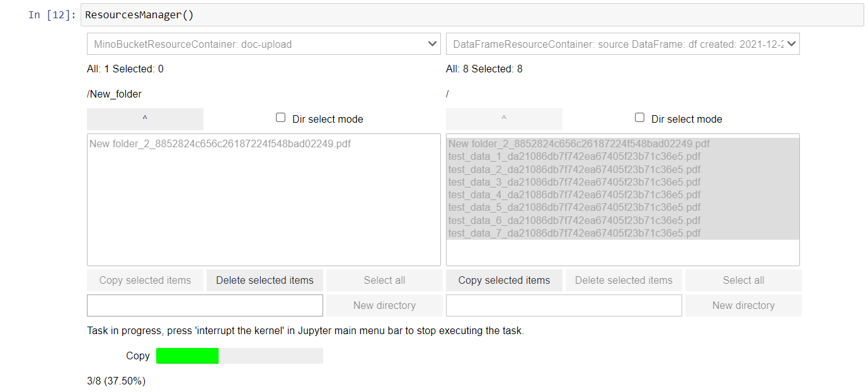Click Copy selected items in the right panel
This screenshot has height=392, width=868.
click(x=504, y=280)
